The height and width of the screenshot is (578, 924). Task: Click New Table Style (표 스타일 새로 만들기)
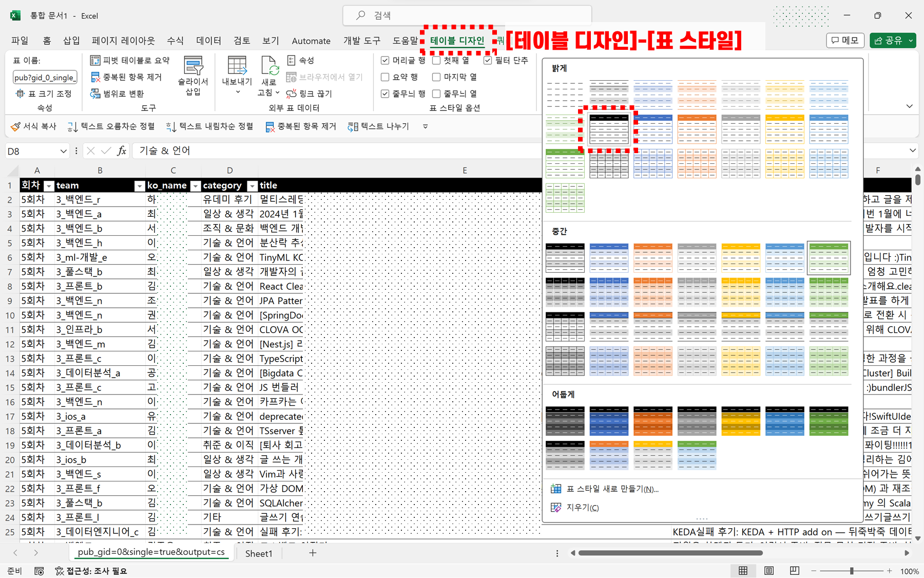tap(604, 489)
